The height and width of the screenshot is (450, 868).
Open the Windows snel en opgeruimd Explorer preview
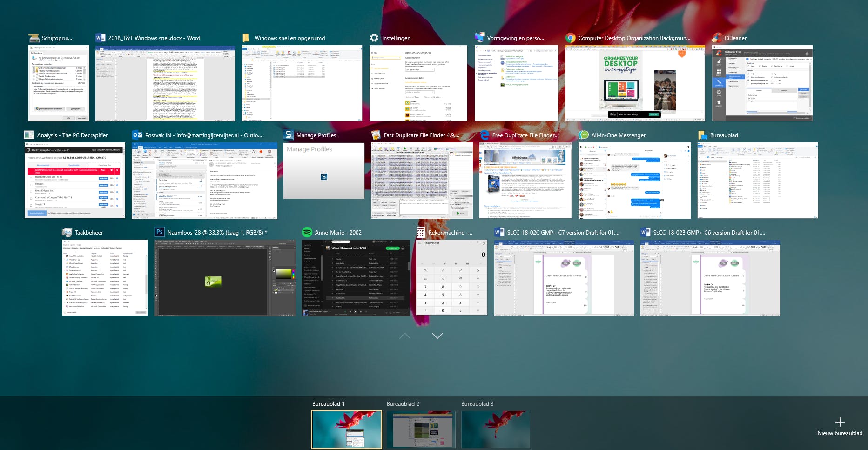(x=302, y=83)
